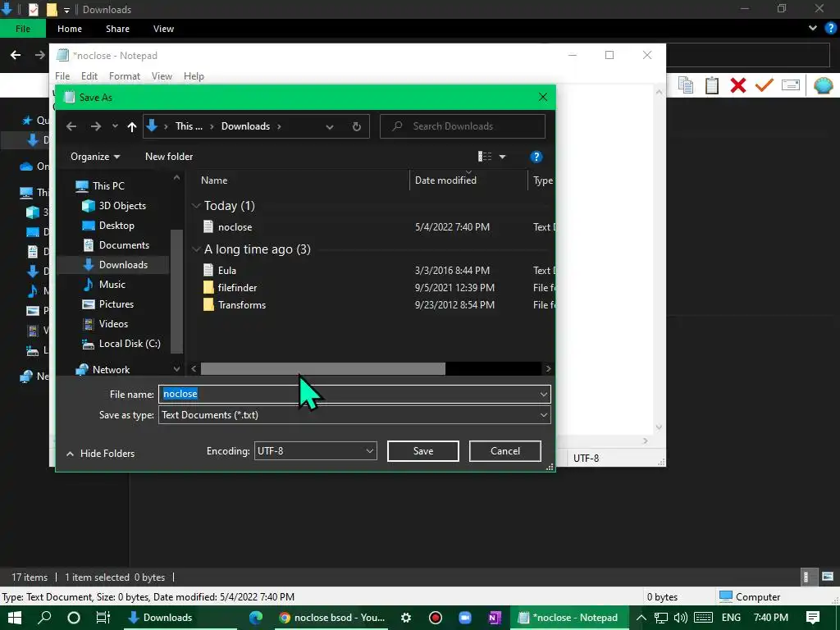The height and width of the screenshot is (630, 840).
Task: Open the notification center icon
Action: [x=813, y=618]
